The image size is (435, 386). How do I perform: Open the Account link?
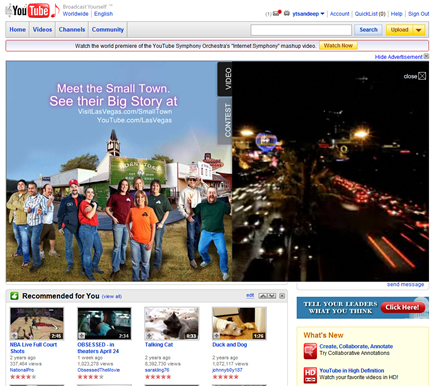[339, 14]
